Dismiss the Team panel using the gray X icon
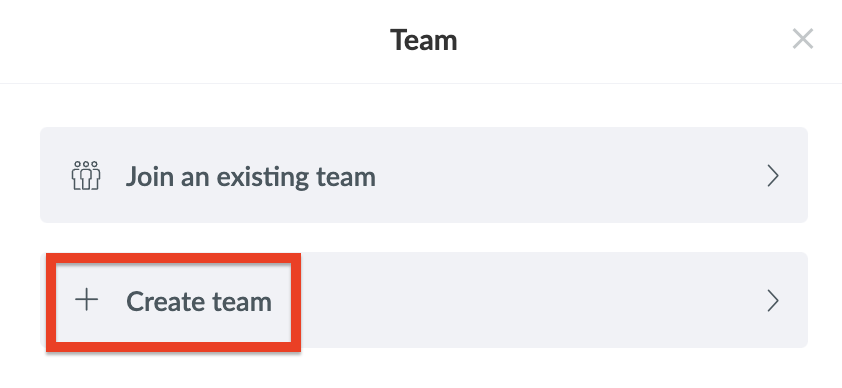 click(x=803, y=39)
